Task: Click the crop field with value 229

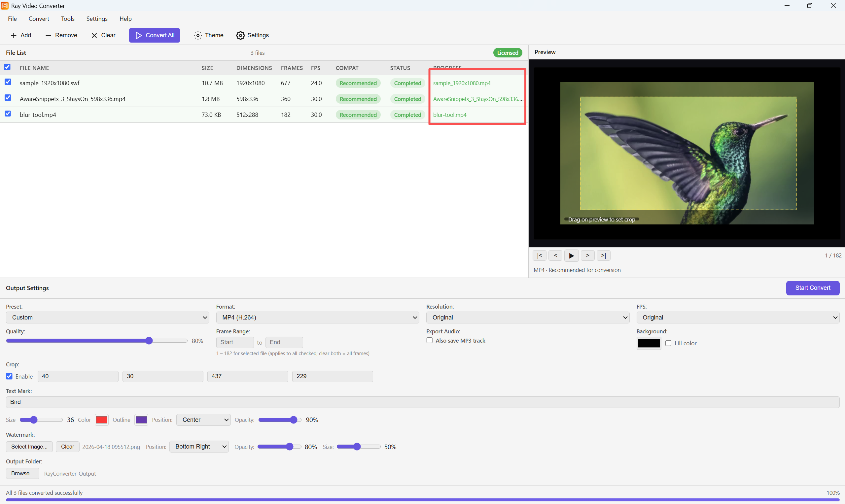Action: click(x=333, y=376)
